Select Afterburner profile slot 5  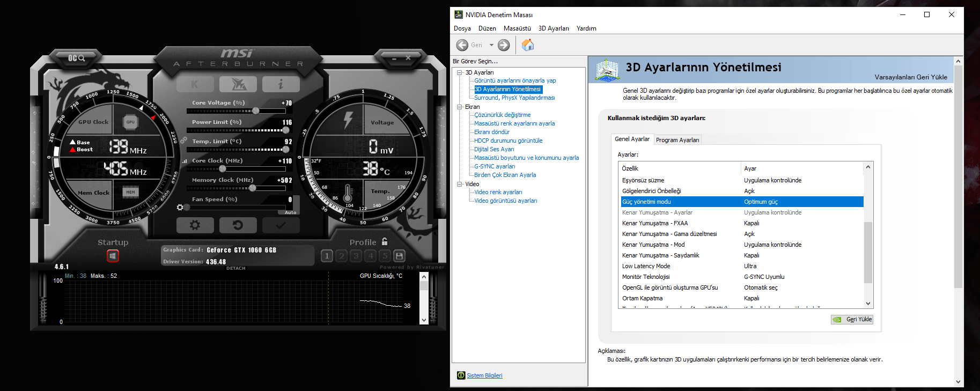pos(385,256)
